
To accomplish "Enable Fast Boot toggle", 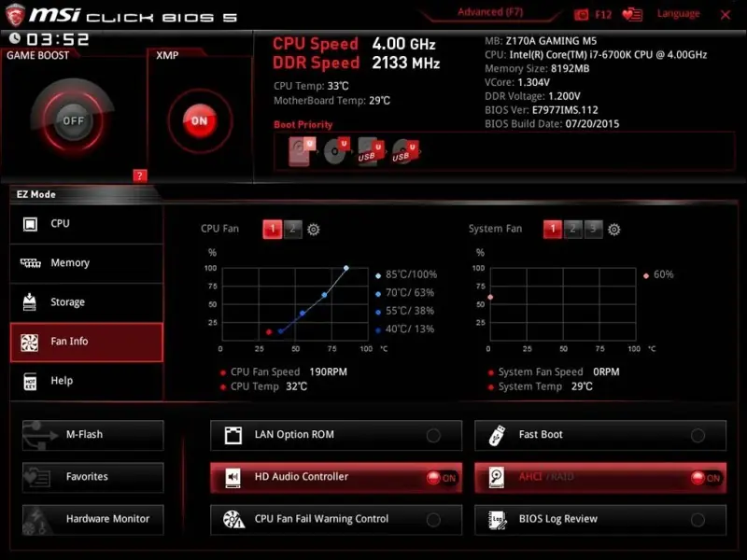I will point(698,435).
